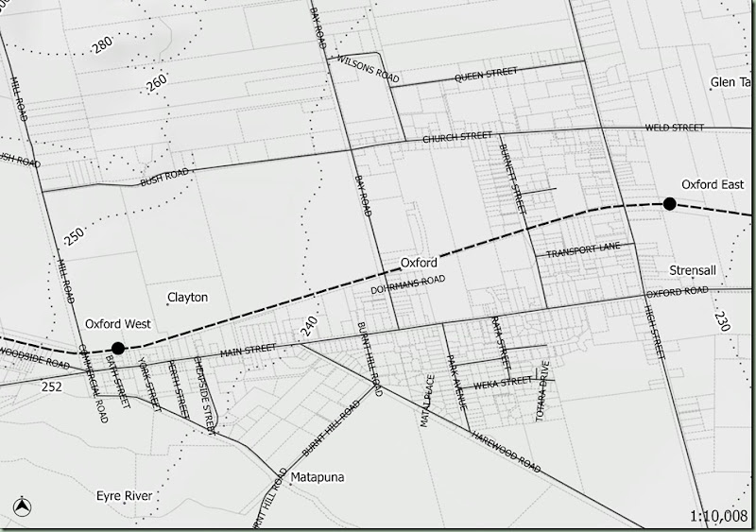Click the north arrow compass icon

coord(22,506)
